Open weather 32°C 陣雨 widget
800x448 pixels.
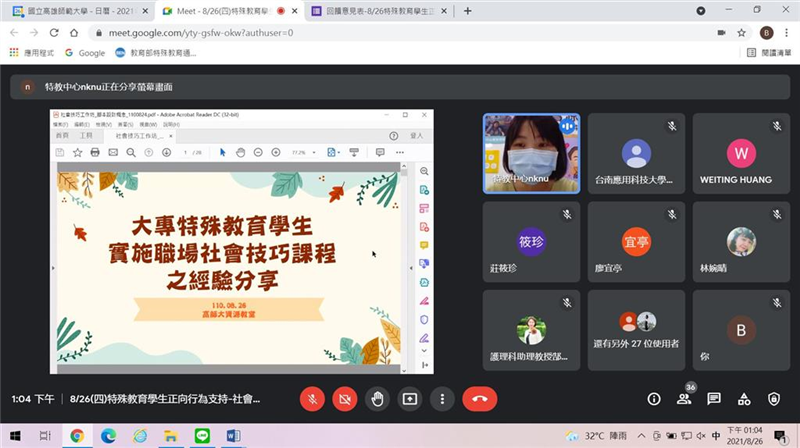pyautogui.click(x=596, y=436)
